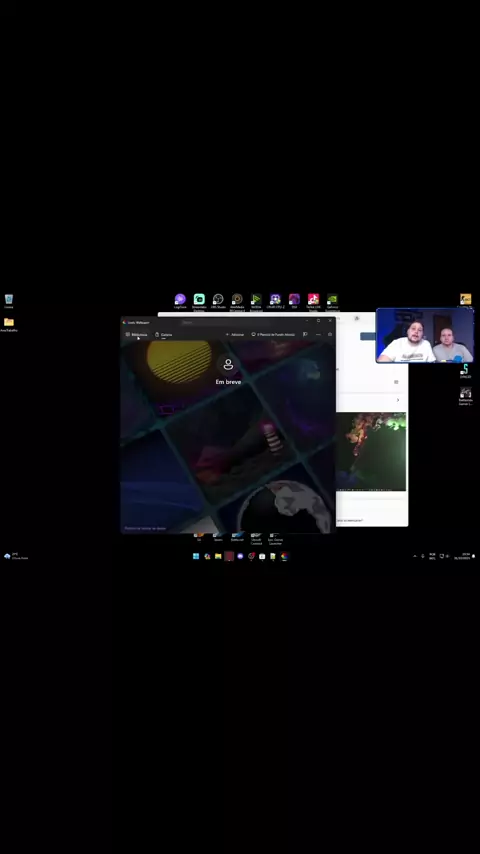
Task: Click the flag icon in Lively toolbar
Action: pyautogui.click(x=305, y=334)
